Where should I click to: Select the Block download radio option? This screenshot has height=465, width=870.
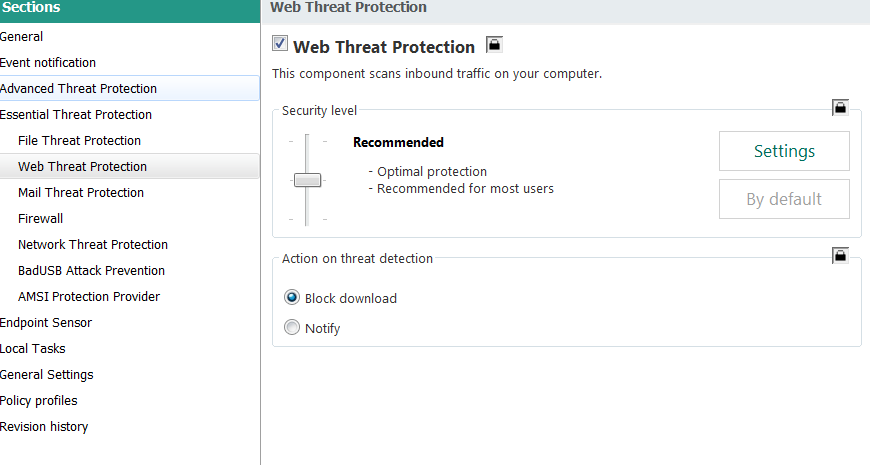[x=292, y=298]
